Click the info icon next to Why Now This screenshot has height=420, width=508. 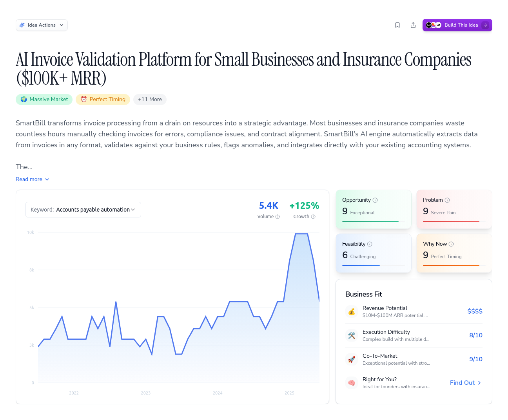click(x=451, y=244)
